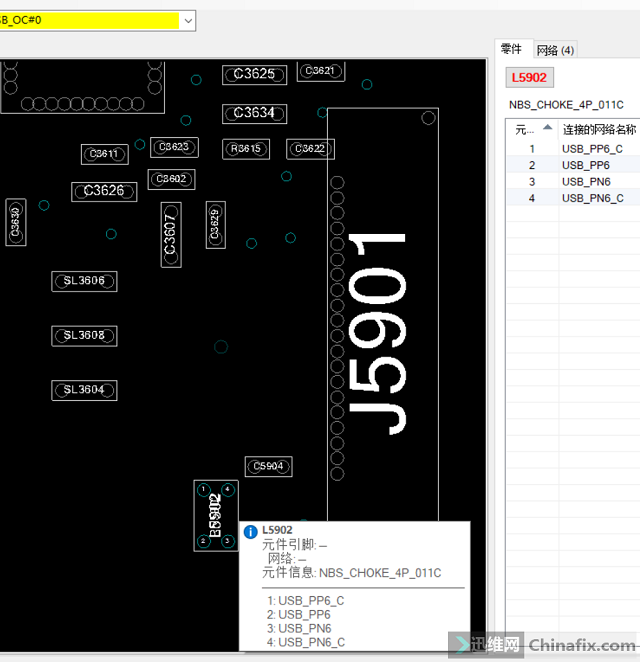Sort by the pin number column header
This screenshot has height=662, width=640.
531,129
